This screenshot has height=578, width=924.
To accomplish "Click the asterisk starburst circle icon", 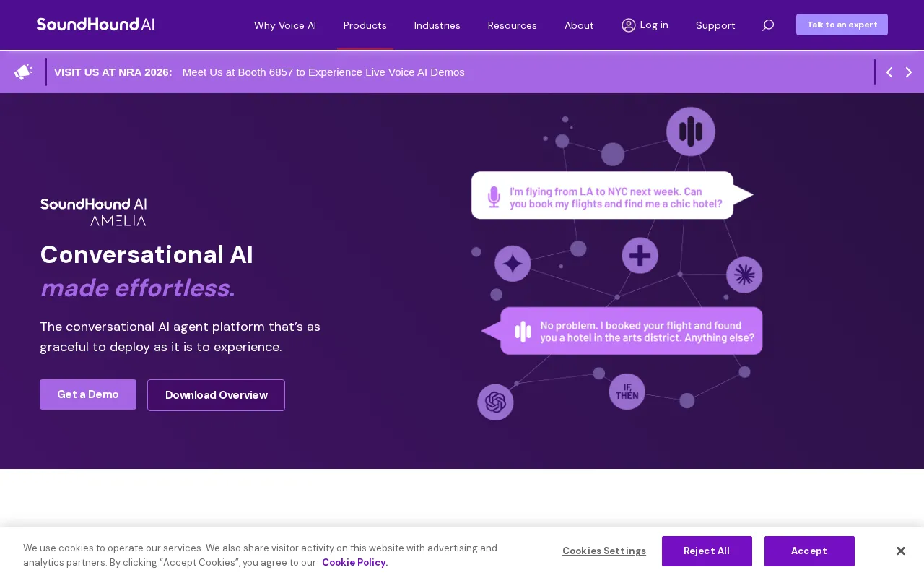I will (x=744, y=275).
